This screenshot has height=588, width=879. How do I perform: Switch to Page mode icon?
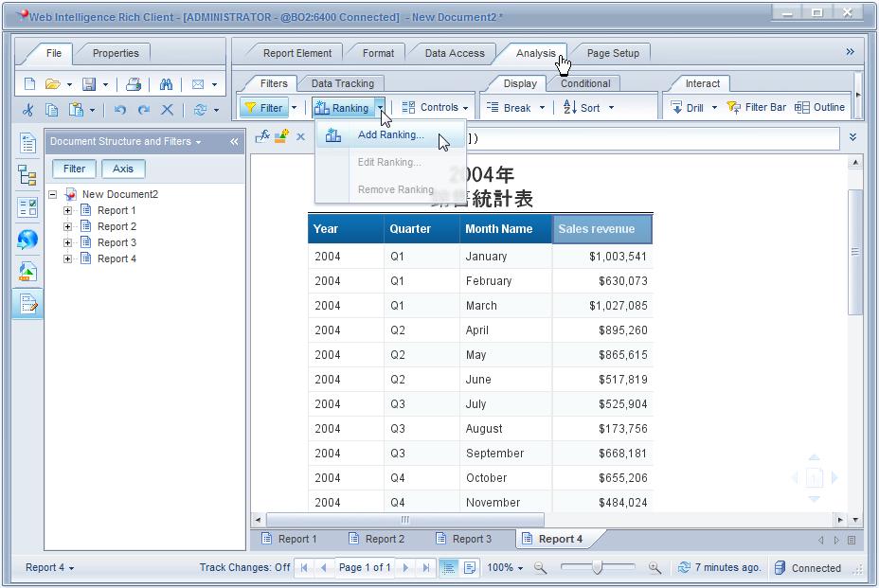click(x=470, y=568)
